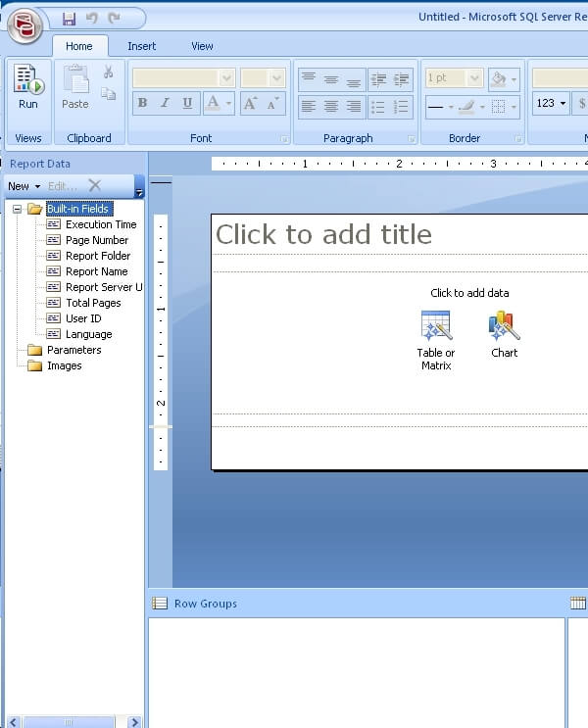The image size is (588, 728).
Task: Click the borders grid icon
Action: coord(499,107)
